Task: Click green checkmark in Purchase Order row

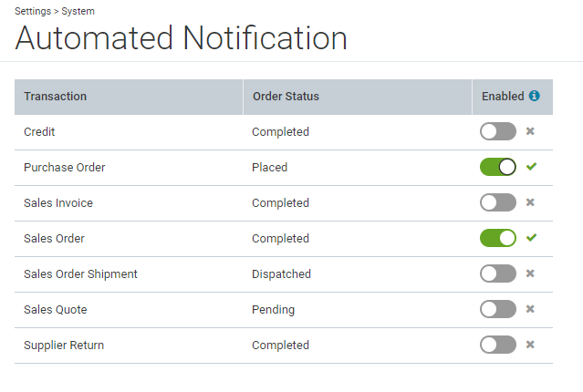Action: 531,167
